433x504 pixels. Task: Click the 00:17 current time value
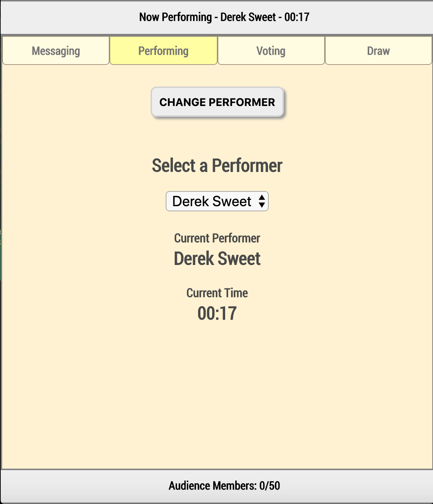pyautogui.click(x=217, y=313)
